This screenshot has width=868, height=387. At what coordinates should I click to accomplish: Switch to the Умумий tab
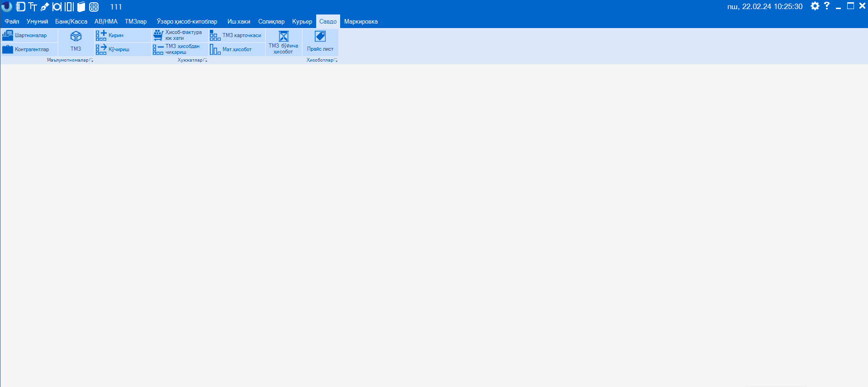[37, 21]
